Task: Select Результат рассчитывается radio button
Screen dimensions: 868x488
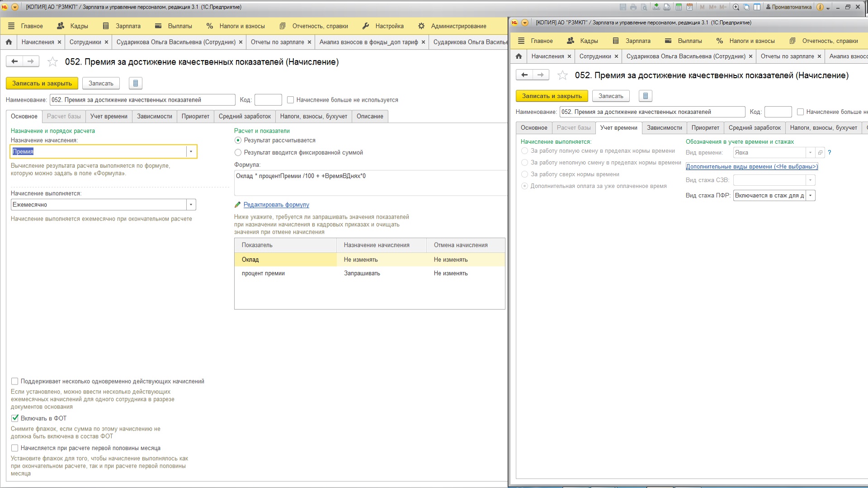Action: pyautogui.click(x=238, y=141)
